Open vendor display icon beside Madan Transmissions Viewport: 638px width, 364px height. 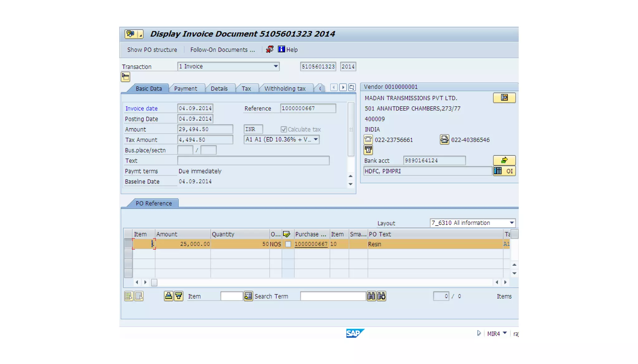504,98
